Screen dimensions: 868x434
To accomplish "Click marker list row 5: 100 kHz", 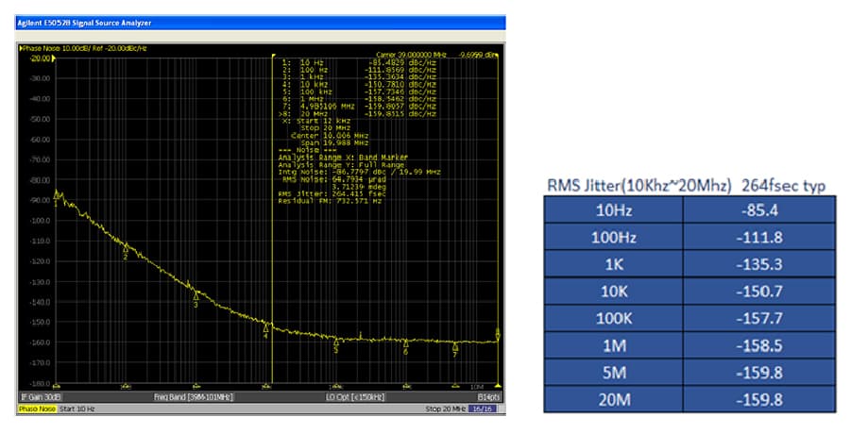I will (x=359, y=92).
